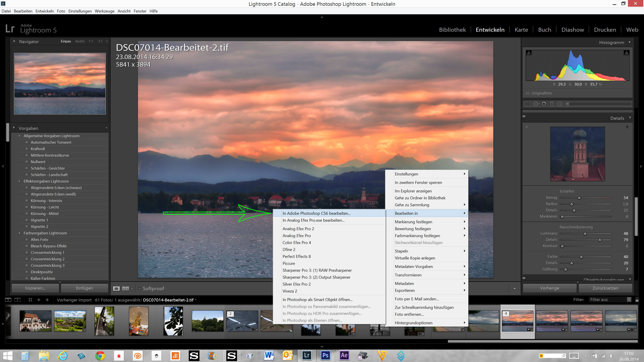This screenshot has width=644, height=362.
Task: Adjust the Luminanz noise reduction slider
Action: pyautogui.click(x=585, y=234)
